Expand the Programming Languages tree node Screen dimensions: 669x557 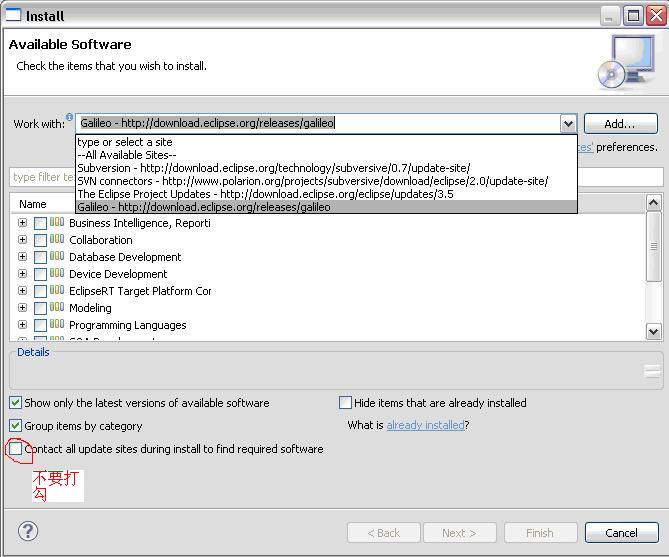pyautogui.click(x=23, y=325)
